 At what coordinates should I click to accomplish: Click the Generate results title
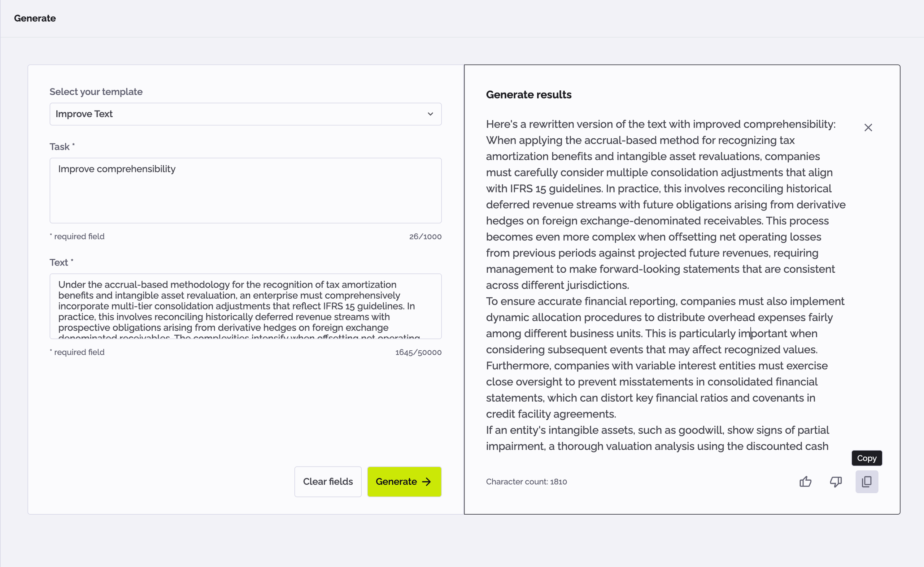pyautogui.click(x=528, y=95)
